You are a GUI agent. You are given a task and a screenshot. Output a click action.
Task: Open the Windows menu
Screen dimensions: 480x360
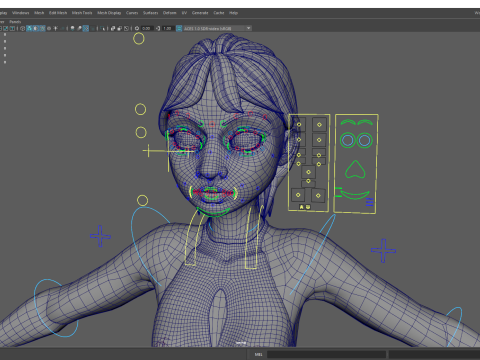pyautogui.click(x=21, y=13)
